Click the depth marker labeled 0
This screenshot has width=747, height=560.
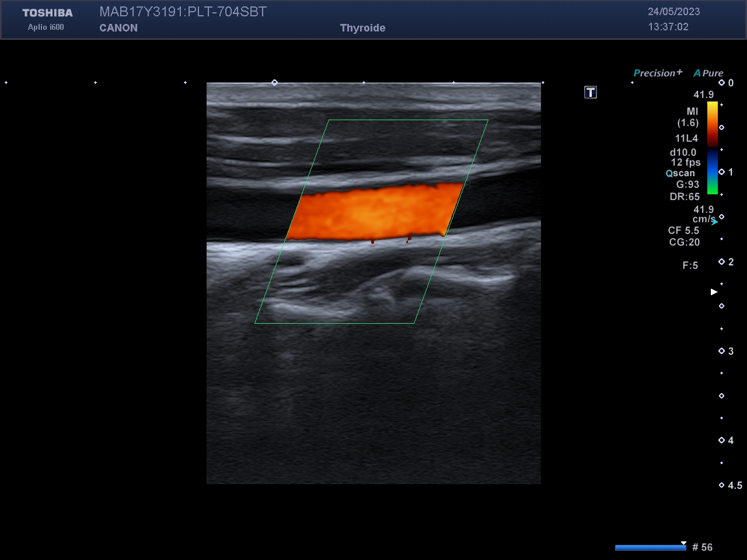tap(727, 83)
